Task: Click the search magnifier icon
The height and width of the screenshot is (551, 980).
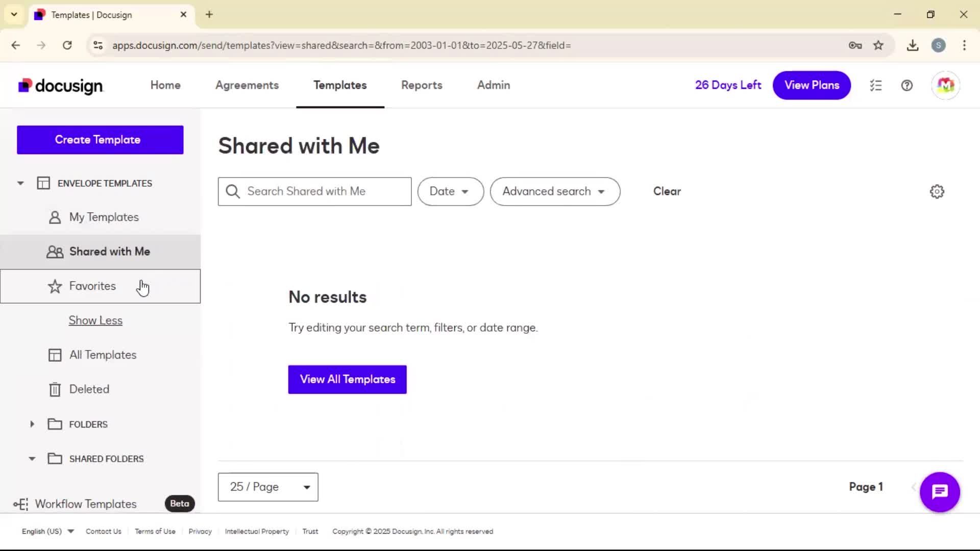Action: (233, 191)
